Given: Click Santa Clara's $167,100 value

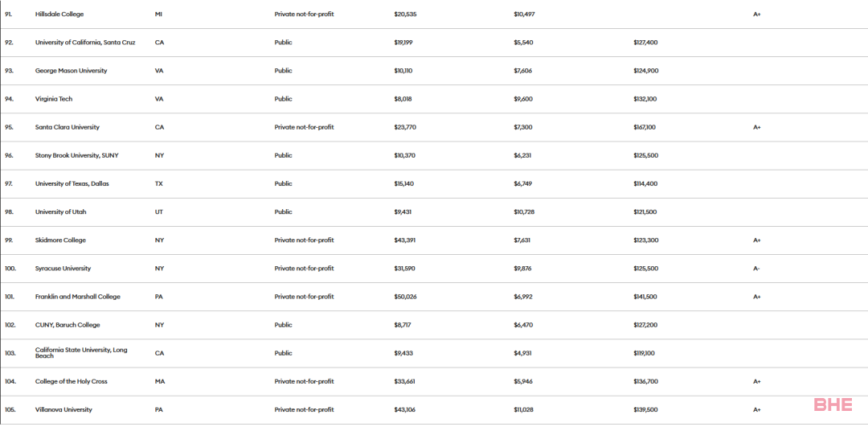Looking at the screenshot, I should (x=645, y=127).
